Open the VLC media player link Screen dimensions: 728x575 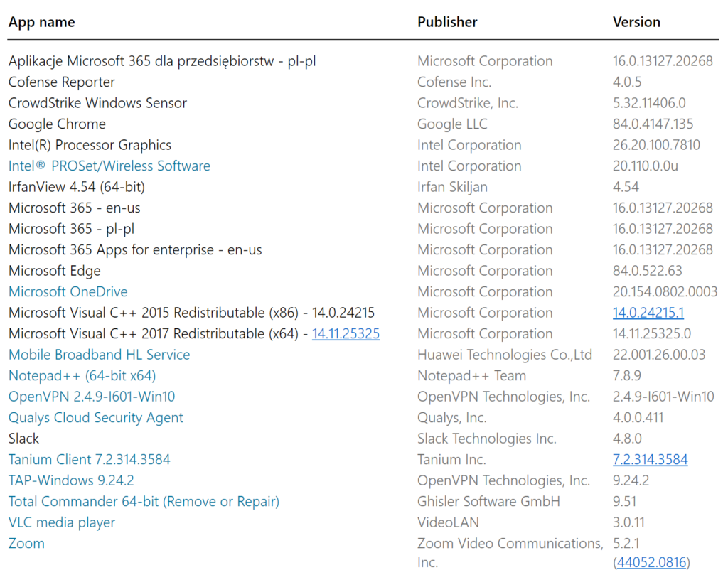(62, 522)
